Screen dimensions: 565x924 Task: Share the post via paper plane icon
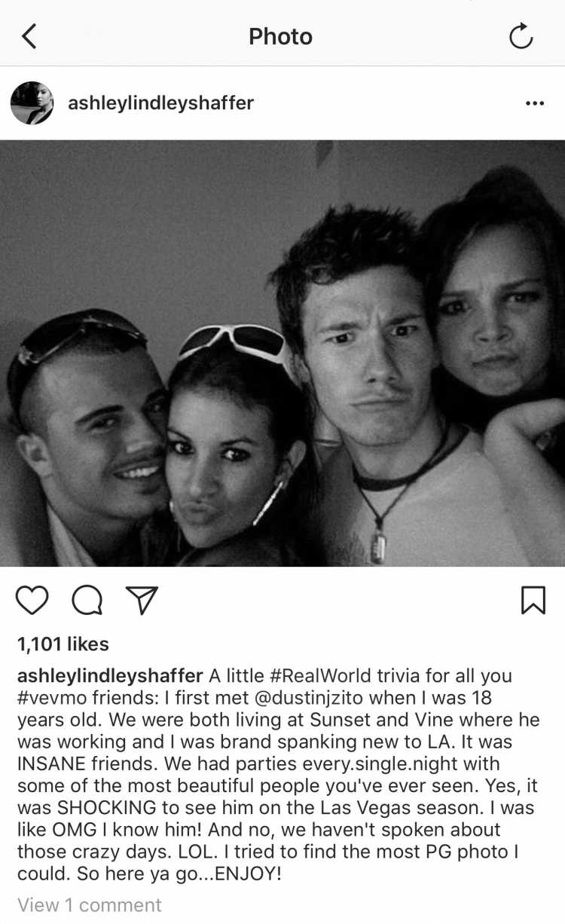click(x=142, y=600)
